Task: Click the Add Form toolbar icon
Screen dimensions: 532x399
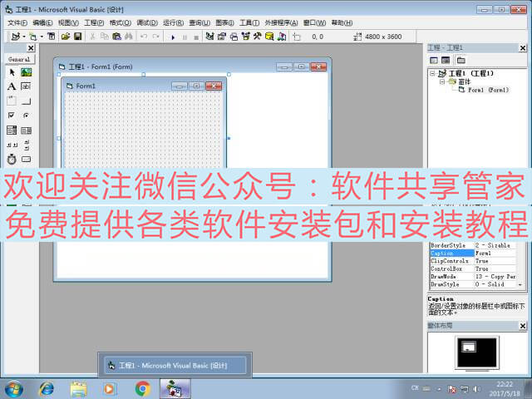Action: 33,37
